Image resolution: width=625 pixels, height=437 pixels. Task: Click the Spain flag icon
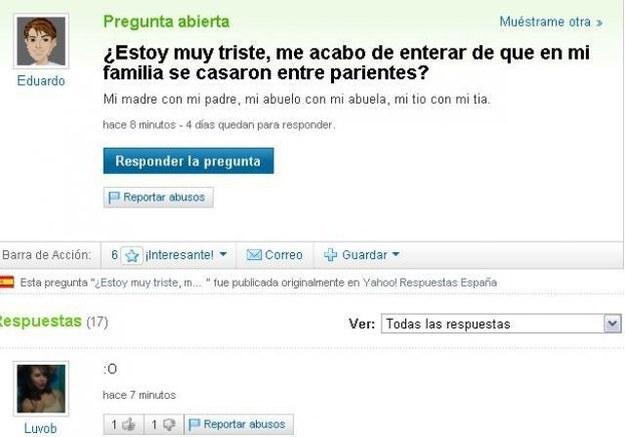click(x=6, y=282)
